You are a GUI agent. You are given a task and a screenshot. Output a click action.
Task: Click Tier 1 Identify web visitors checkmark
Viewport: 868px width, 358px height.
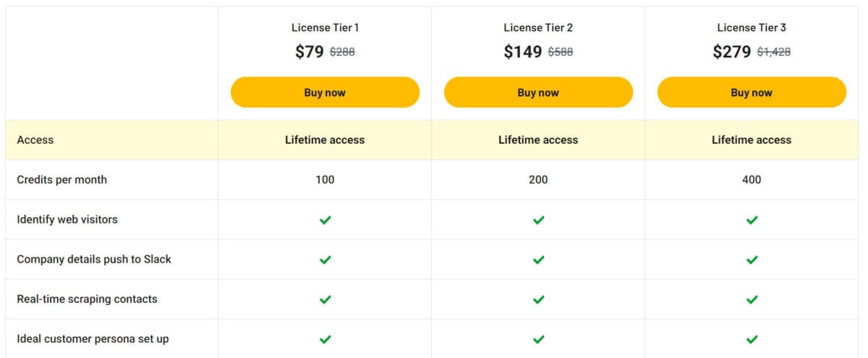pos(325,220)
